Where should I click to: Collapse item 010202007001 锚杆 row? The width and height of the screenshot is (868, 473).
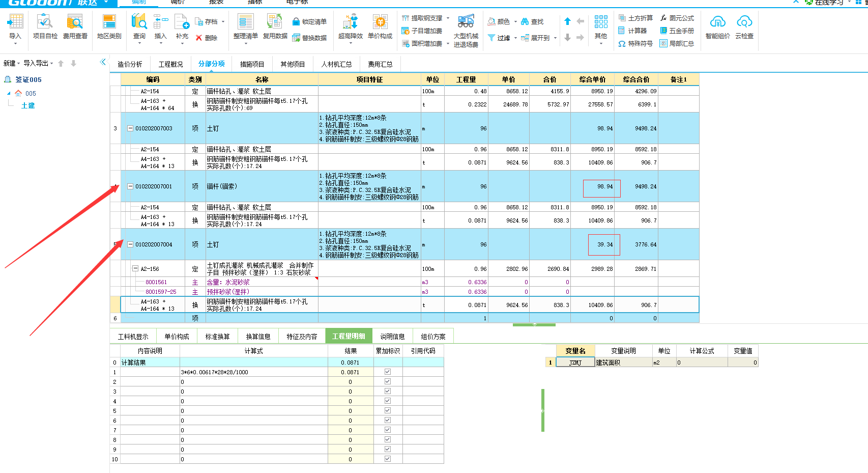click(130, 186)
